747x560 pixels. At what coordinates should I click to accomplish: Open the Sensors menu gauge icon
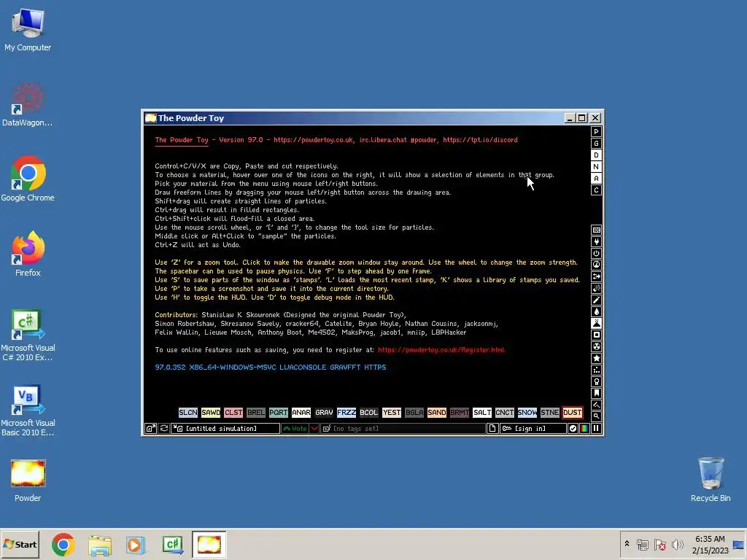click(x=596, y=265)
